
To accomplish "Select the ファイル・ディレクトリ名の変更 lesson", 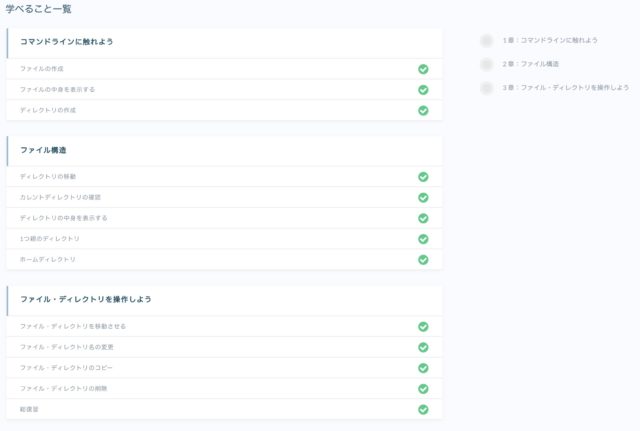I will [x=67, y=347].
